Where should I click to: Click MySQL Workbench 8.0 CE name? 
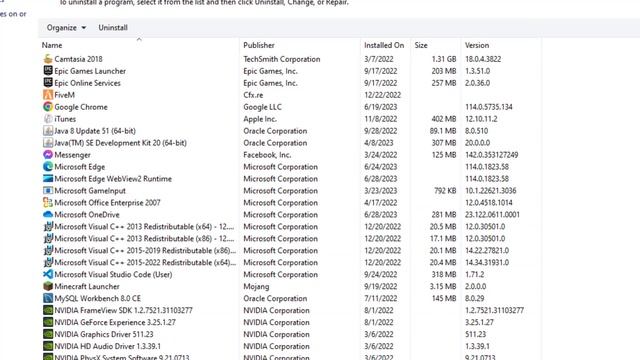click(98, 298)
